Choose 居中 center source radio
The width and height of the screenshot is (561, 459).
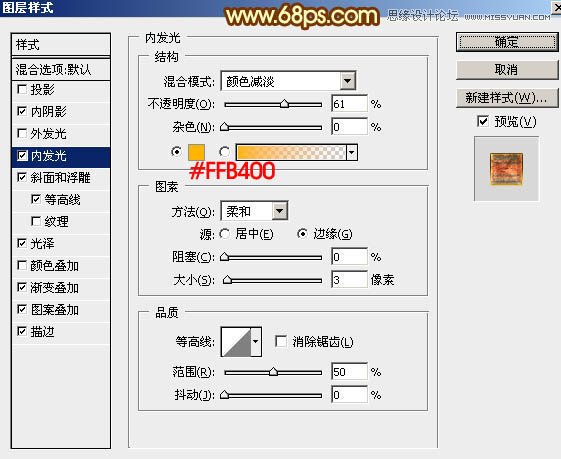point(225,234)
